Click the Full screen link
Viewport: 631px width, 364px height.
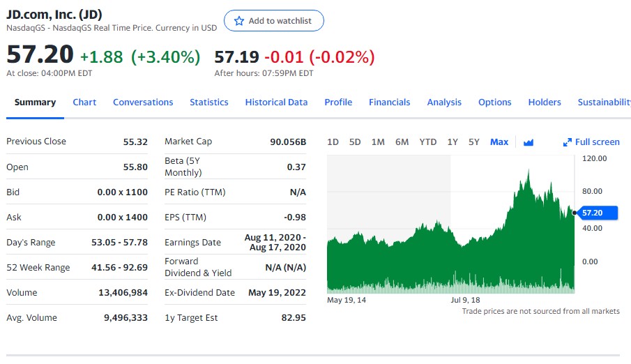[x=598, y=142]
